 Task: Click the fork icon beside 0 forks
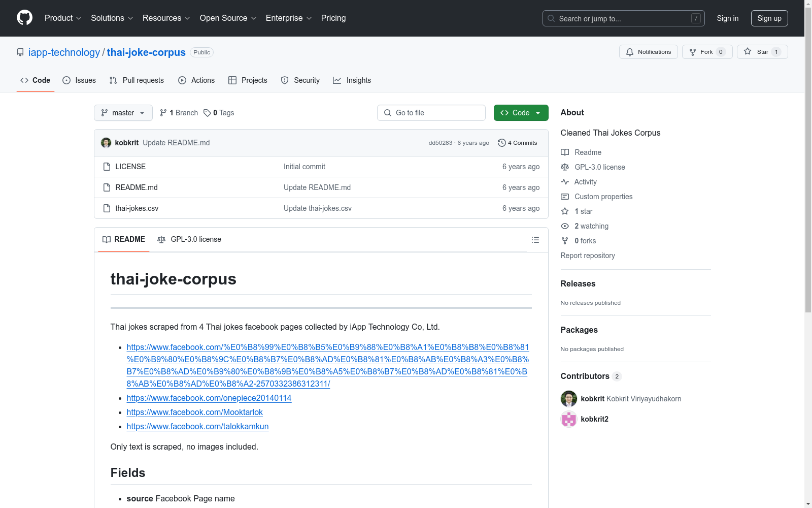tap(565, 241)
